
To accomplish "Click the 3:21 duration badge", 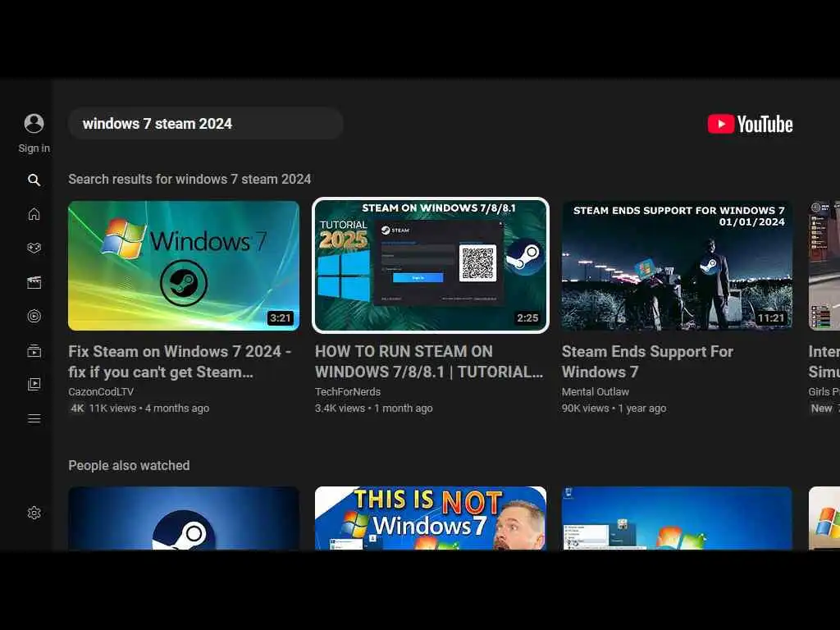I will [x=281, y=317].
